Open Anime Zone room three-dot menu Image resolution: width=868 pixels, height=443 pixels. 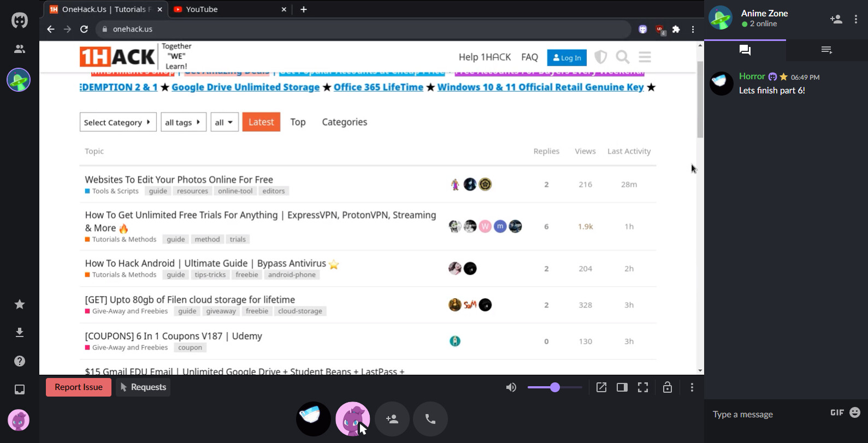coord(856,19)
